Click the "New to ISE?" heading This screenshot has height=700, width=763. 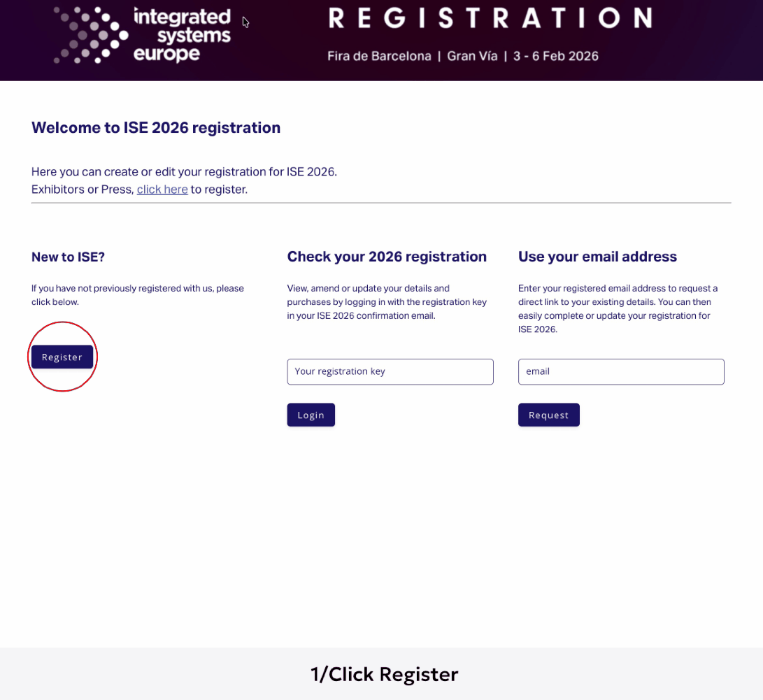click(68, 257)
